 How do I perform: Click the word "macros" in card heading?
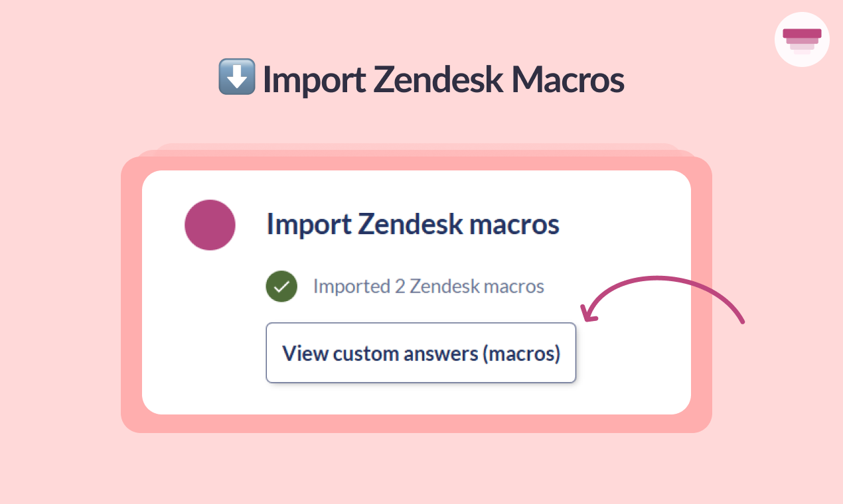514,225
